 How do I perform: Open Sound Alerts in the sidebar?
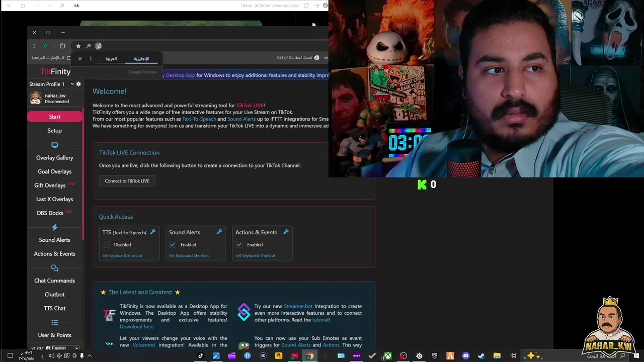click(55, 240)
